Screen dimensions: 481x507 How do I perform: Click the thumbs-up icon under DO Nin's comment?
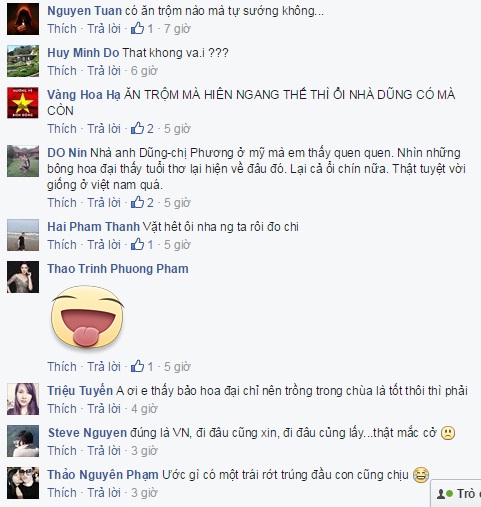tap(137, 203)
